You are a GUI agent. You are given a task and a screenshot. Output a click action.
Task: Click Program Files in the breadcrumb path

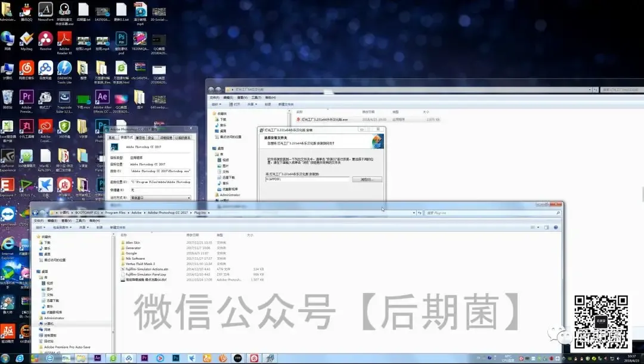click(115, 213)
